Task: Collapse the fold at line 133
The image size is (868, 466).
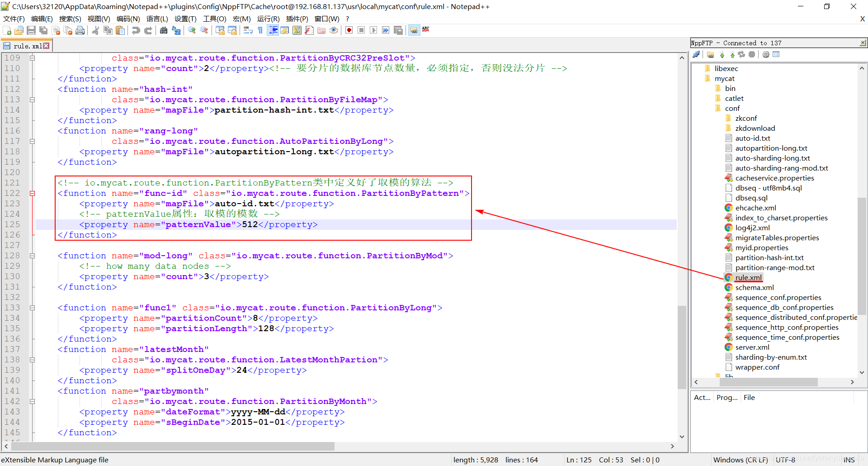Action: point(33,308)
